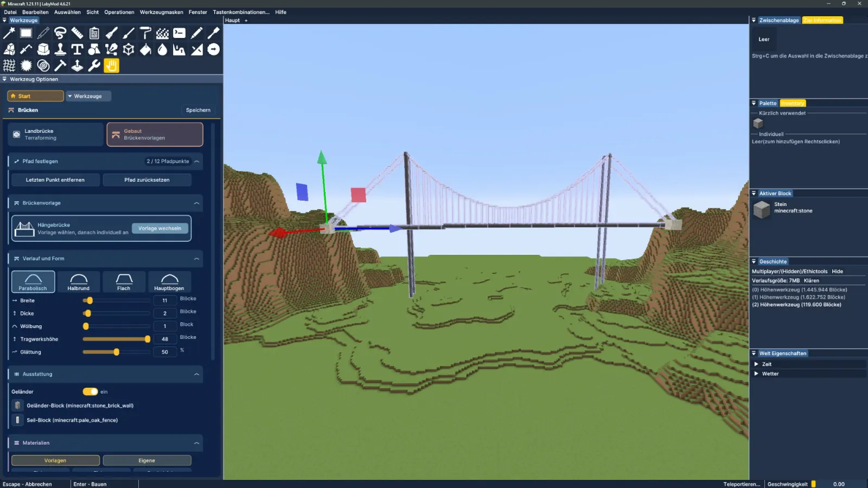
Task: Select the lasso selection tool
Action: point(60,33)
